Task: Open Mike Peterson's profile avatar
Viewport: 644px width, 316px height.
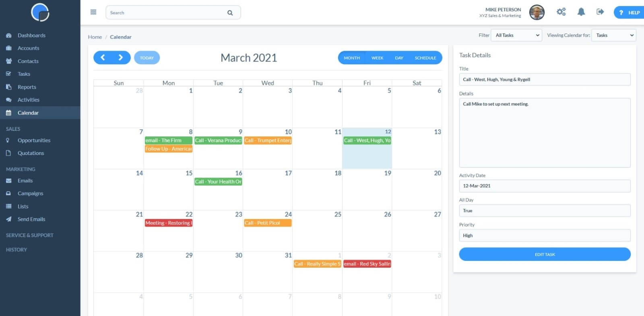Action: (537, 12)
